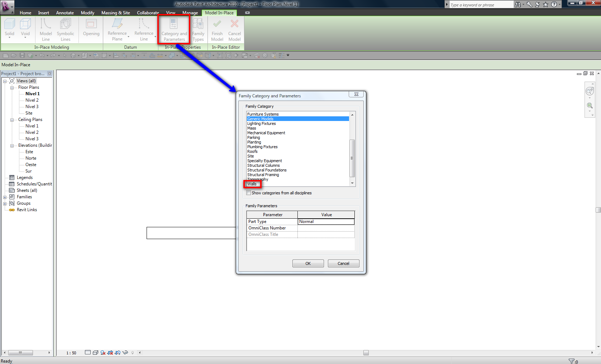Click the Help question mark icon

(554, 4)
